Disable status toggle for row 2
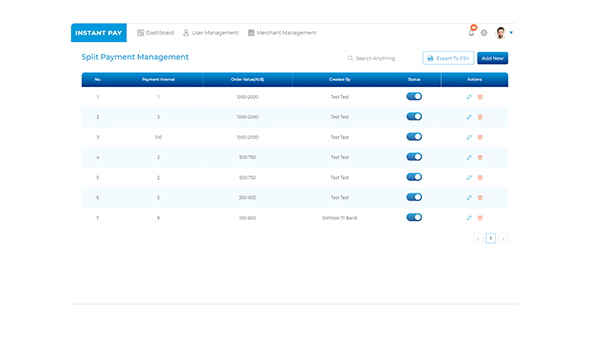Screen dimensions: 590x360 [x=414, y=117]
